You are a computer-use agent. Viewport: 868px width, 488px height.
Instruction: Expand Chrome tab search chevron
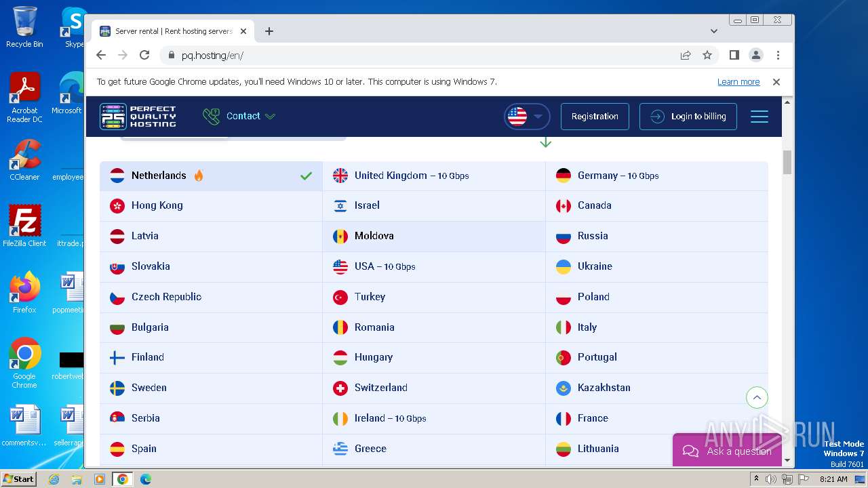713,31
